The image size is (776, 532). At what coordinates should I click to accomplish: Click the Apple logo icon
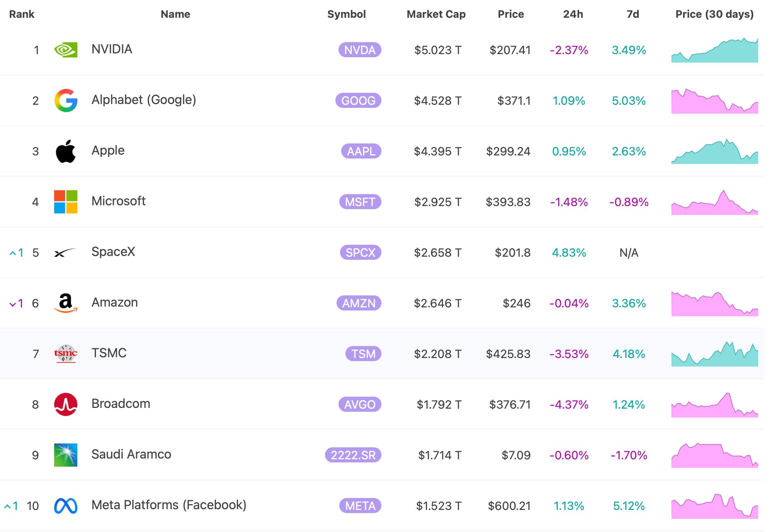[66, 151]
